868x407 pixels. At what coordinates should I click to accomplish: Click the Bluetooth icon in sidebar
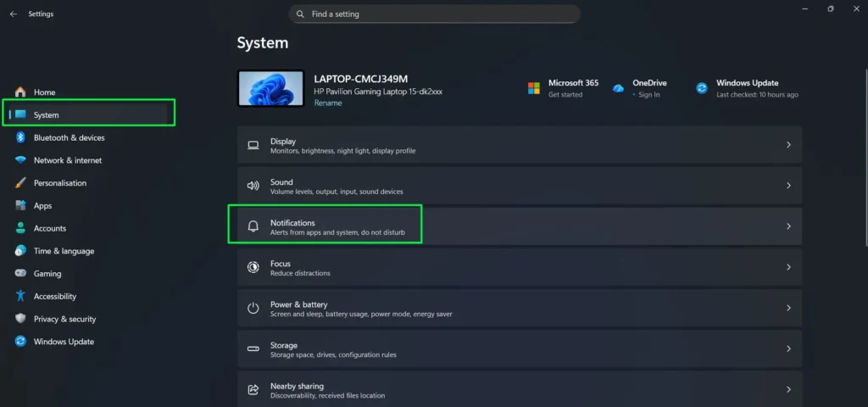20,137
